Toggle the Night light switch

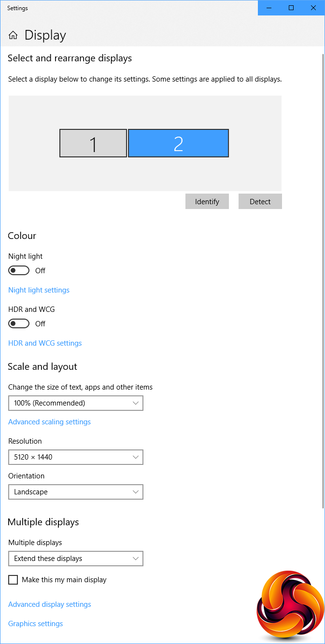(x=19, y=271)
